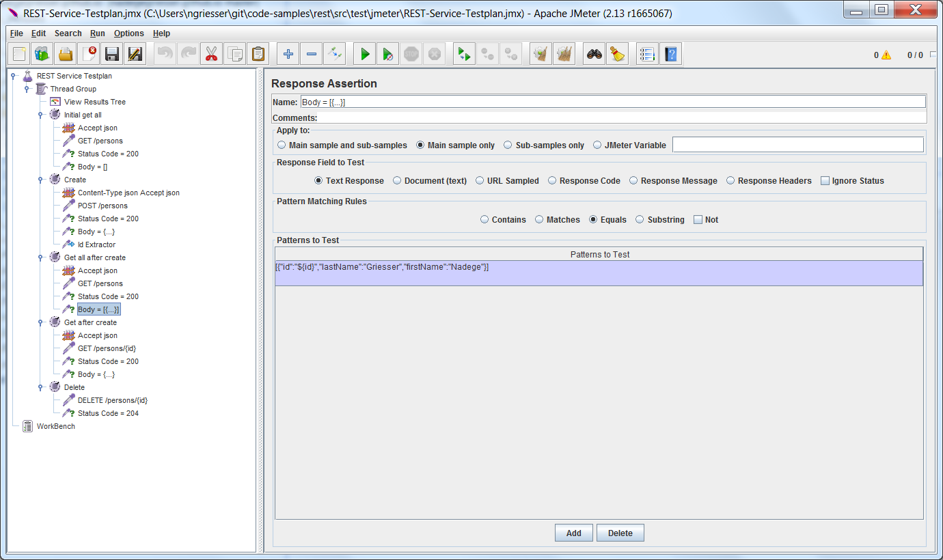Select the JMeter Variable radio button
This screenshot has width=943, height=560.
[630, 145]
